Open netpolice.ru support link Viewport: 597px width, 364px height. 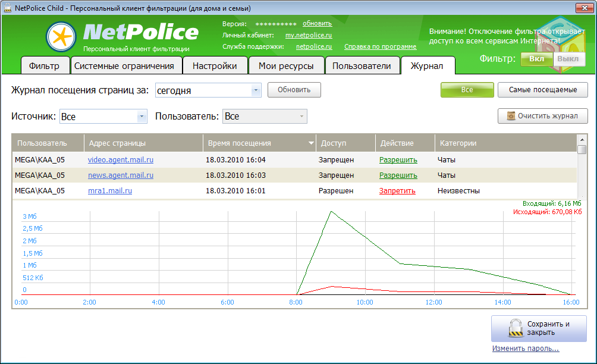click(x=314, y=46)
